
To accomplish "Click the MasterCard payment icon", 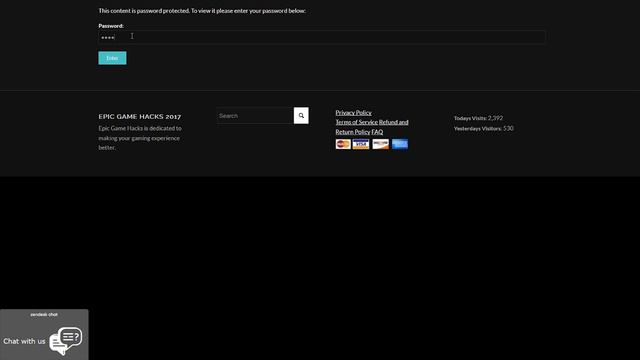I will click(343, 144).
